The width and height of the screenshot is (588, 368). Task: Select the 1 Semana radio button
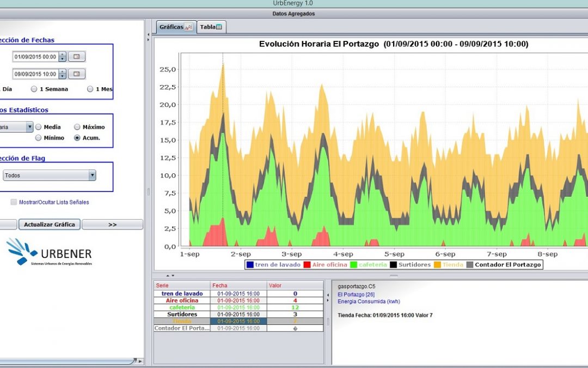tap(34, 89)
